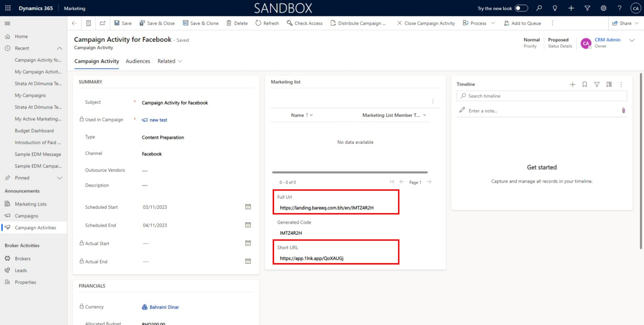Click Add to Queue
This screenshot has width=644, height=325.
(x=523, y=23)
